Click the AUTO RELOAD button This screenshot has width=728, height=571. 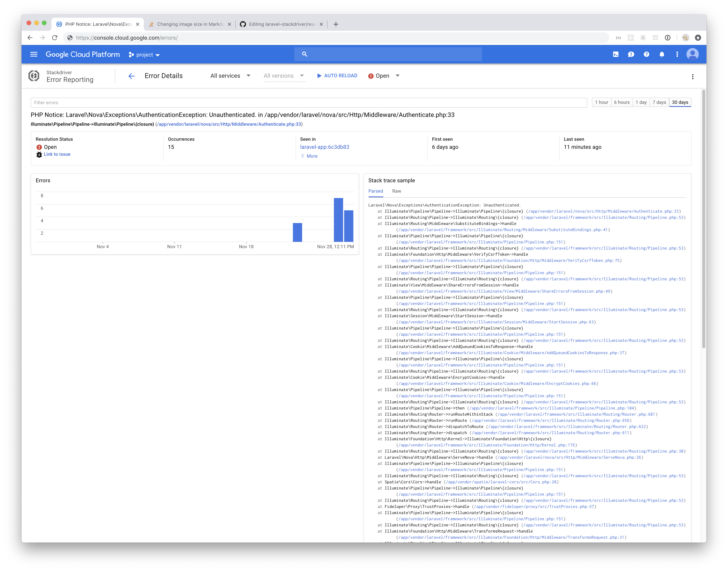tap(337, 76)
